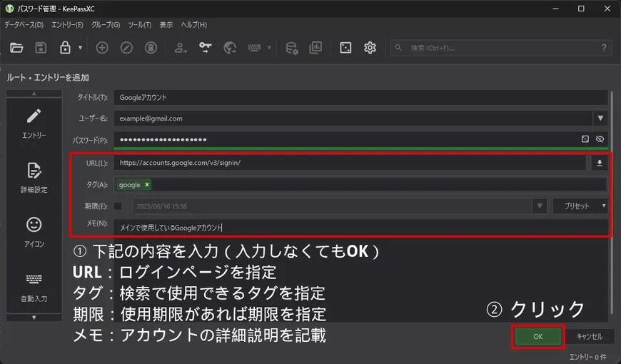The width and height of the screenshot is (621, 364).
Task: Click the edit entry pencil circle icon
Action: (126, 48)
